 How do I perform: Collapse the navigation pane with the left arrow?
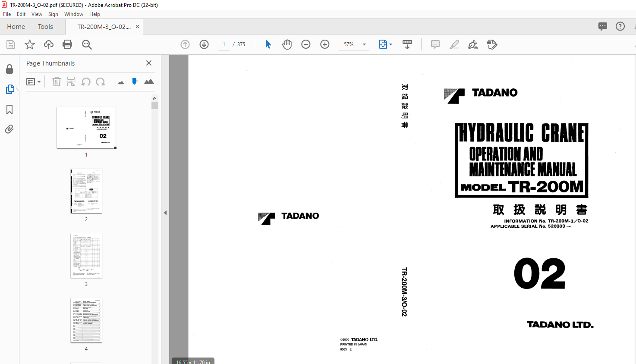165,213
